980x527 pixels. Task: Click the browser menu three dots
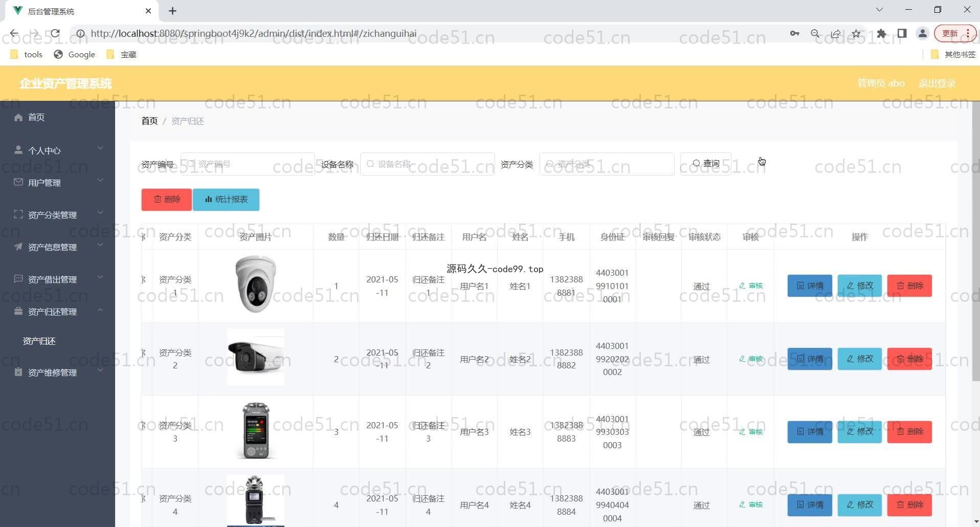click(968, 34)
